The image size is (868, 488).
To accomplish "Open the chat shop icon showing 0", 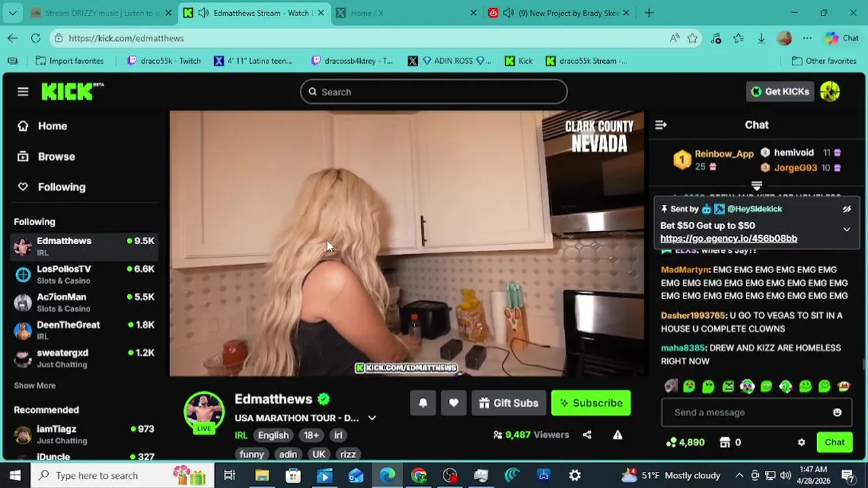I will pyautogui.click(x=725, y=442).
